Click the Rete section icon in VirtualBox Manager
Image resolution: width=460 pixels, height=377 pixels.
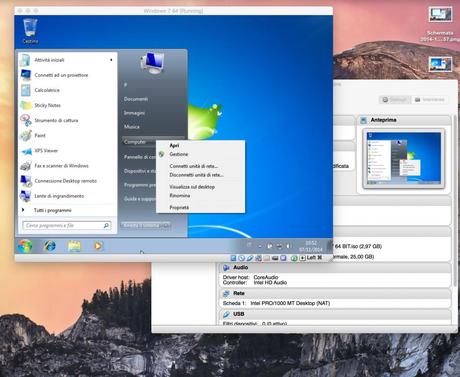pyautogui.click(x=226, y=293)
